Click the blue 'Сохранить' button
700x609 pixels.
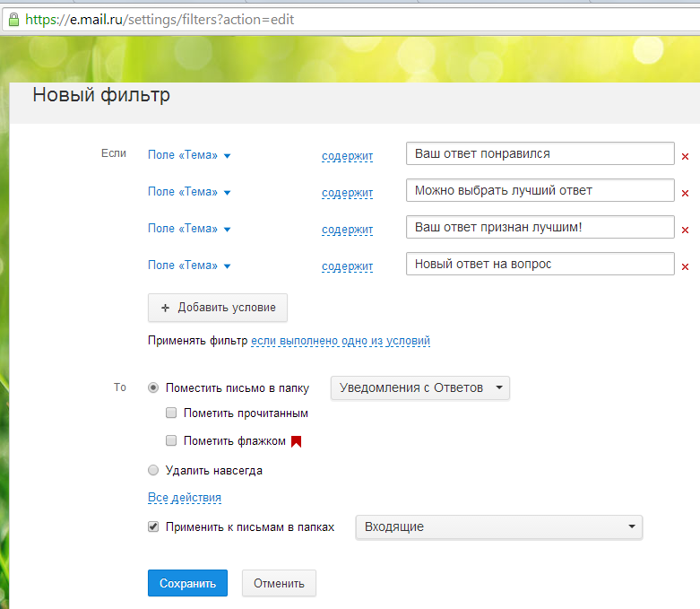[x=187, y=583]
